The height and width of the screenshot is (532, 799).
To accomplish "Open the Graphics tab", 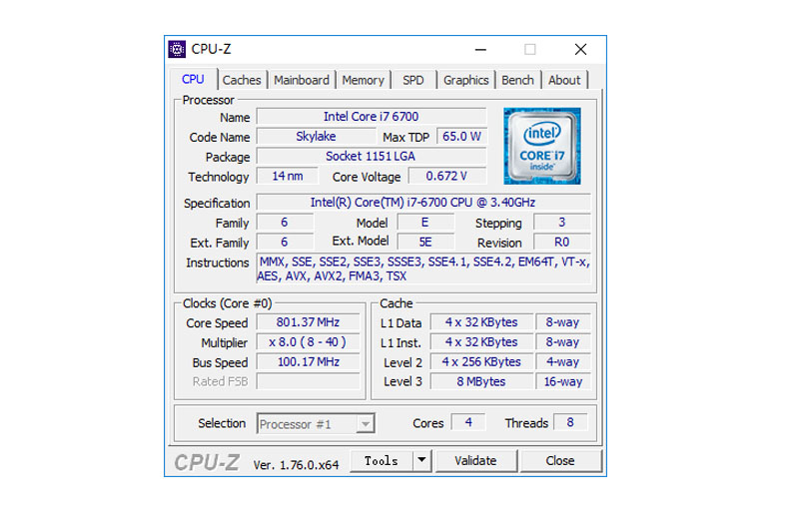I will [x=465, y=80].
